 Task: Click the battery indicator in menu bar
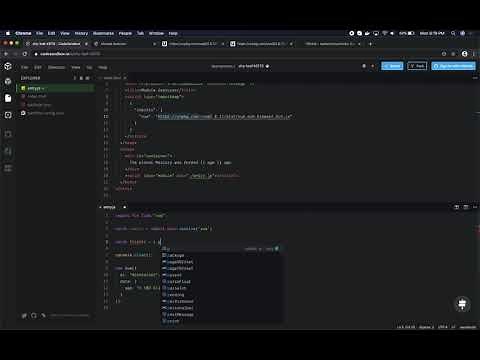pyautogui.click(x=407, y=33)
